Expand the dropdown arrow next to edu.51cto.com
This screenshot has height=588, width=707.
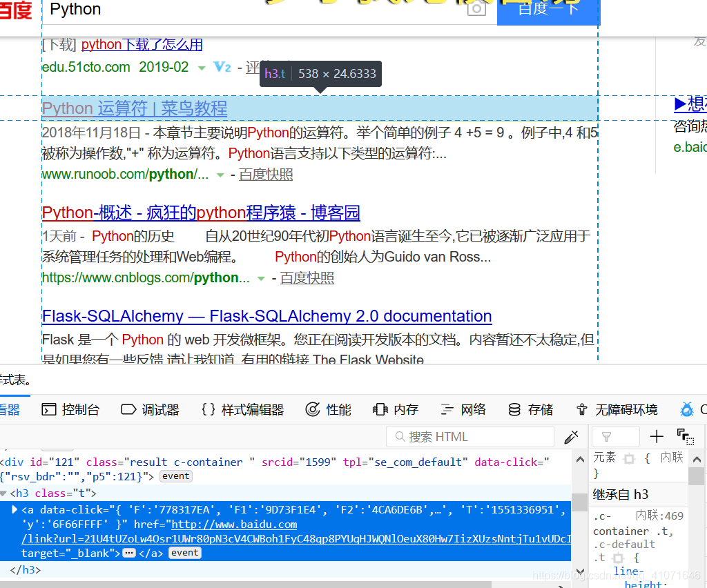tap(202, 68)
